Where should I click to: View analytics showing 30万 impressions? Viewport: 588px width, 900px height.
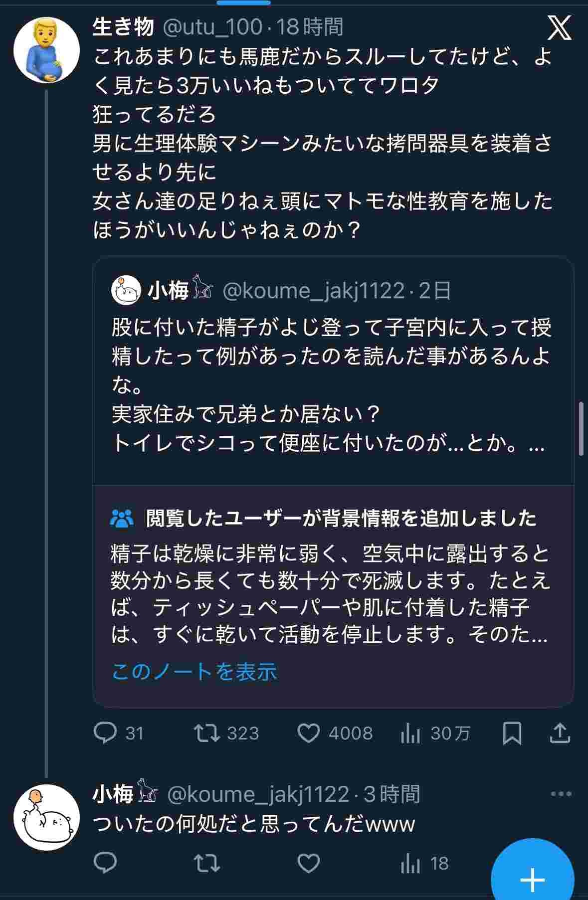[x=410, y=733]
